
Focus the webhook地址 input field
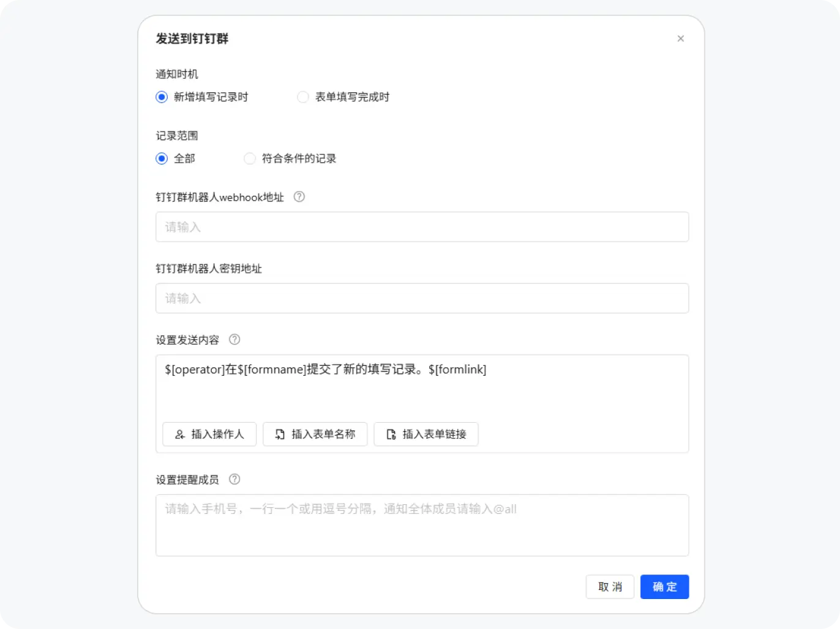(x=422, y=227)
